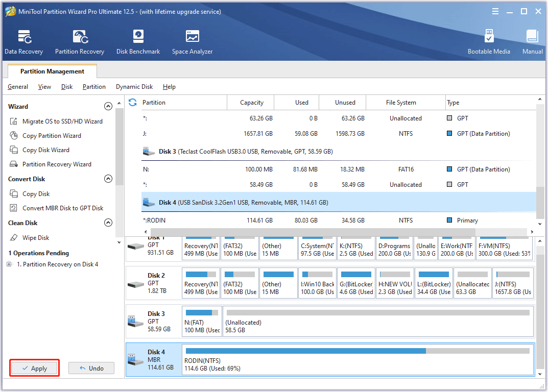Image resolution: width=548 pixels, height=392 pixels.
Task: Refresh the partition list
Action: point(132,103)
